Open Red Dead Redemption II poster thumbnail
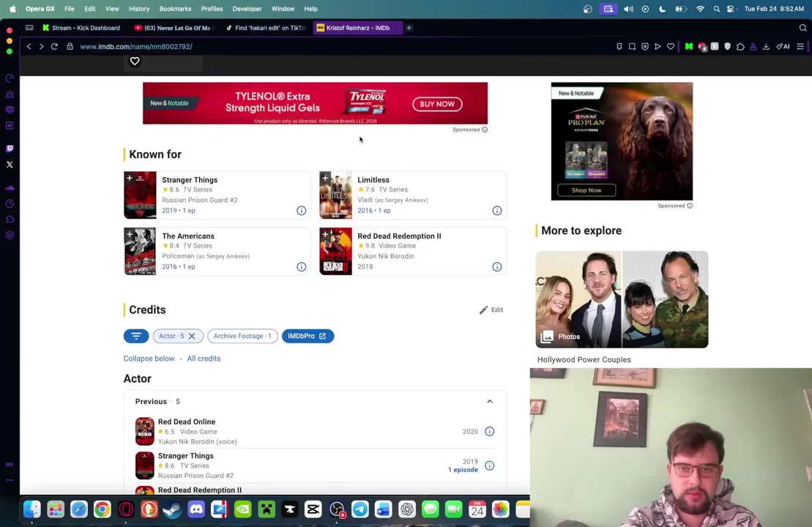This screenshot has width=812, height=527. coord(335,251)
